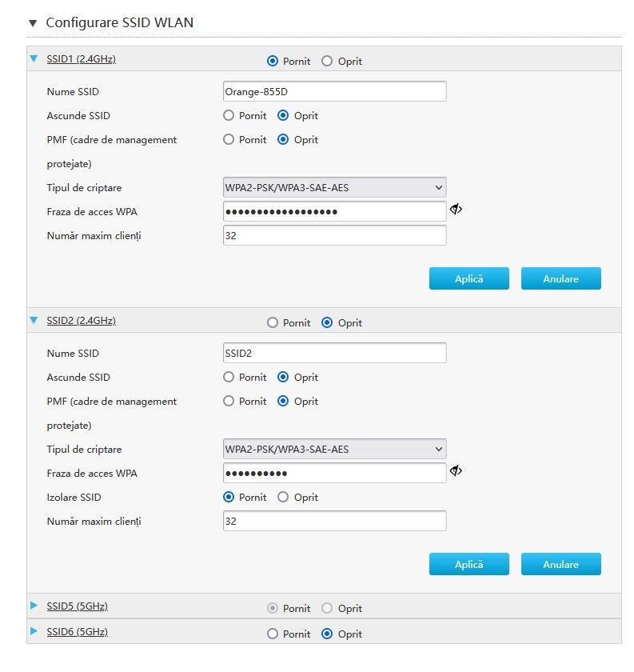
Task: Collapse Configurare SSID WLAN heading triangle
Action: tap(33, 23)
